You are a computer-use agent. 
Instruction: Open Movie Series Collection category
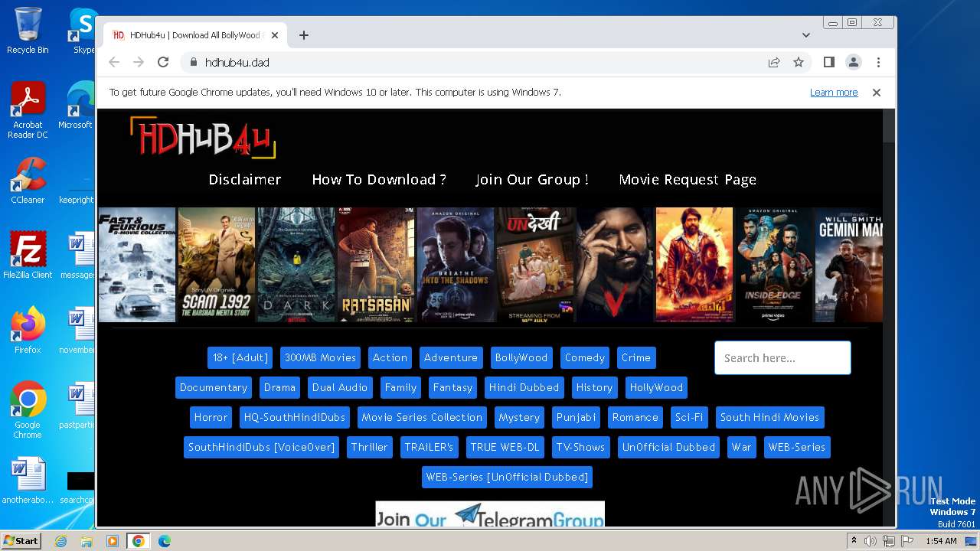pos(422,417)
